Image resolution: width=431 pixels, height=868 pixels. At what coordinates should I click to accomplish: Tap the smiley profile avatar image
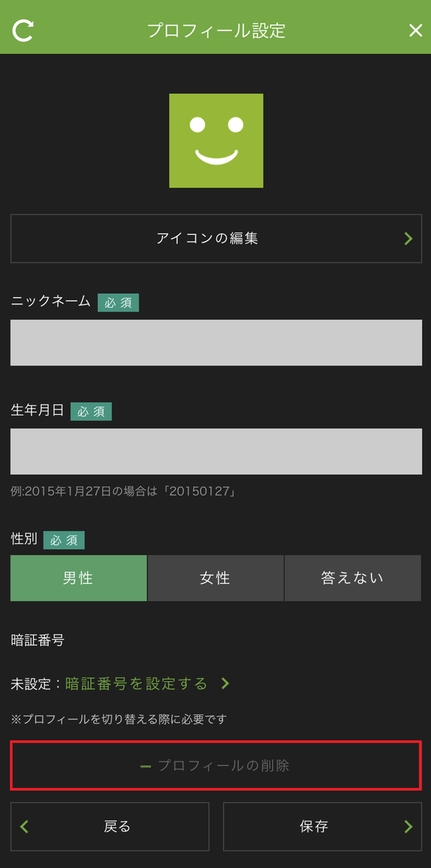click(x=216, y=141)
